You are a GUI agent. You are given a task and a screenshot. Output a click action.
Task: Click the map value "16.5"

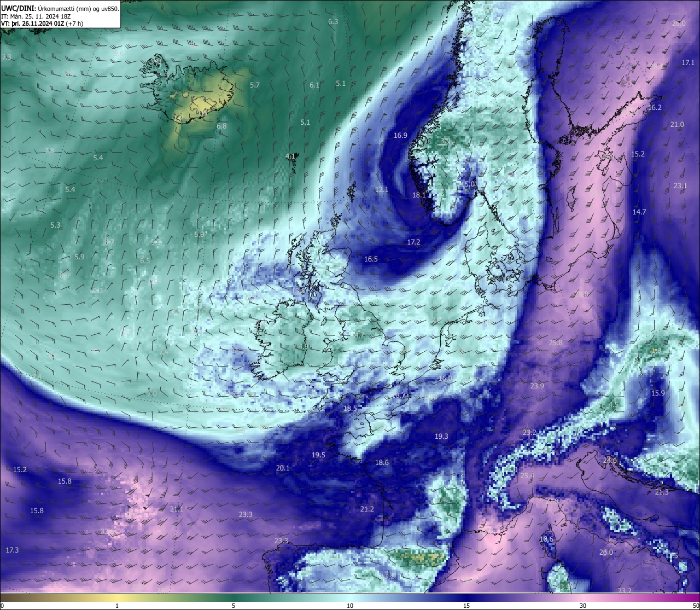[x=371, y=259]
